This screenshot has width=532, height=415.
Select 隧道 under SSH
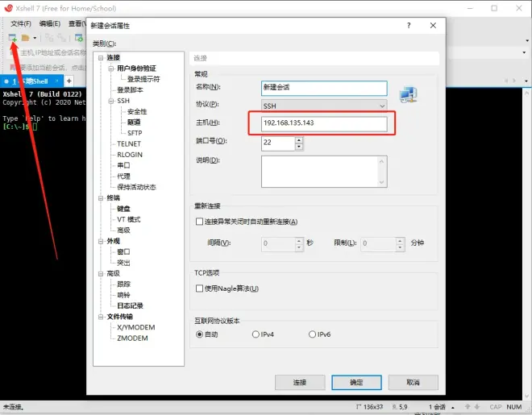[x=134, y=122]
